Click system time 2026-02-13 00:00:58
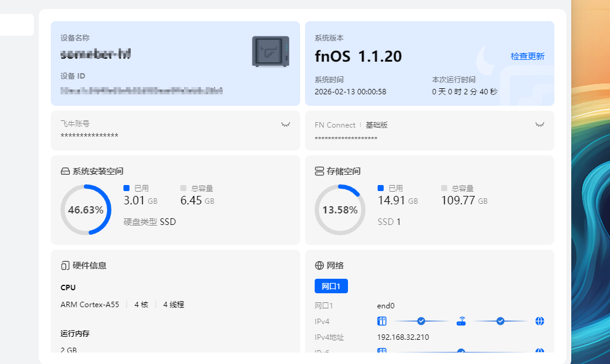The image size is (610, 364). pyautogui.click(x=350, y=92)
